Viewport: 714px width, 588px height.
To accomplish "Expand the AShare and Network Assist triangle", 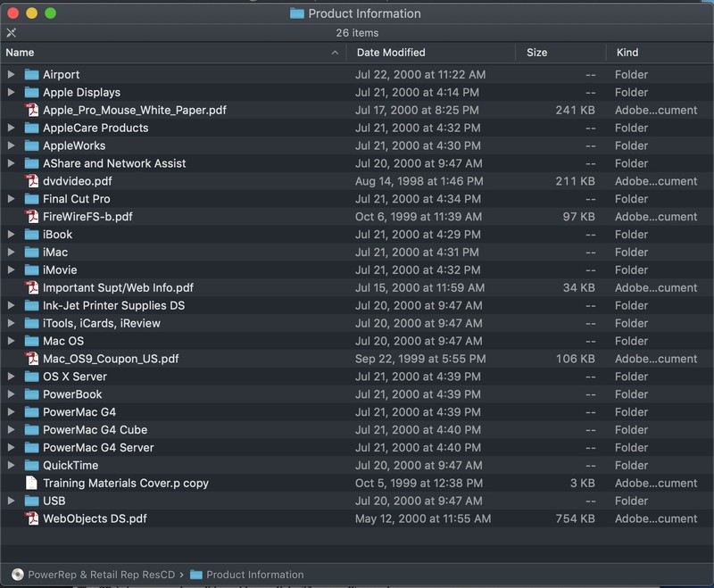I will [x=11, y=162].
